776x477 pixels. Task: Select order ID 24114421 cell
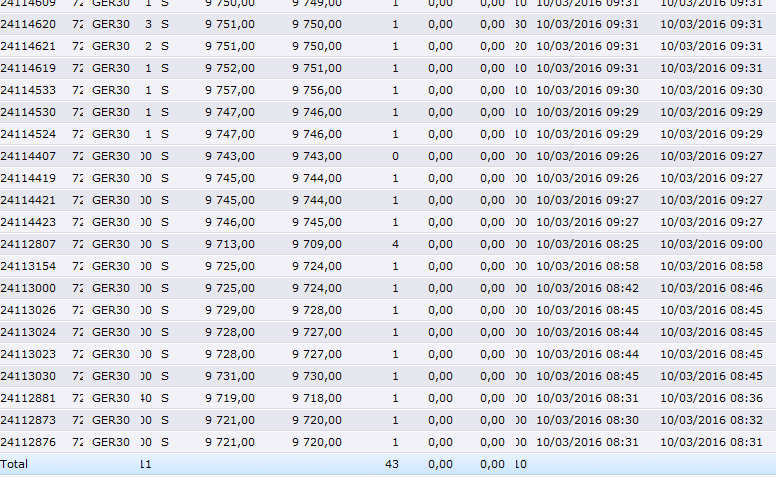pos(28,200)
